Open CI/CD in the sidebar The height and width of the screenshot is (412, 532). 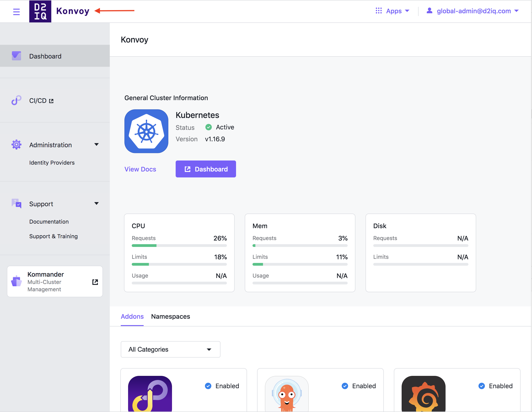[38, 101]
